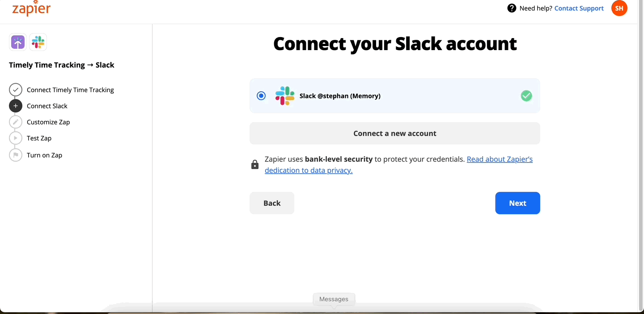Viewport: 644px width, 314px height.
Task: Click the Slack app icon in the sidebar
Action: coord(38,42)
